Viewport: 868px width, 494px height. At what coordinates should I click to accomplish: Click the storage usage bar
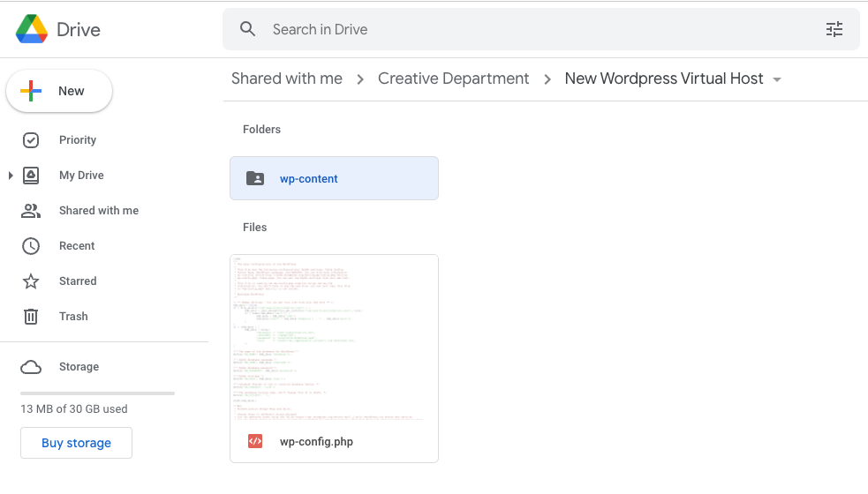pyautogui.click(x=97, y=393)
